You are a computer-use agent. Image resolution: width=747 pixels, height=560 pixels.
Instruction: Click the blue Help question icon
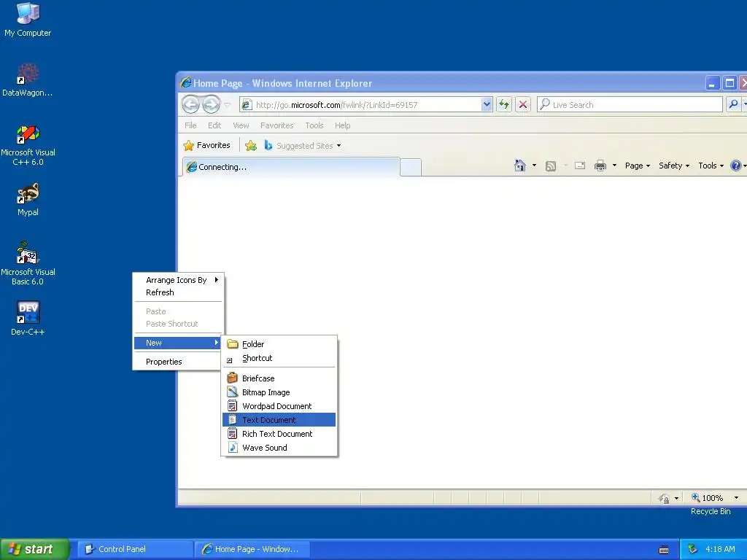(735, 166)
